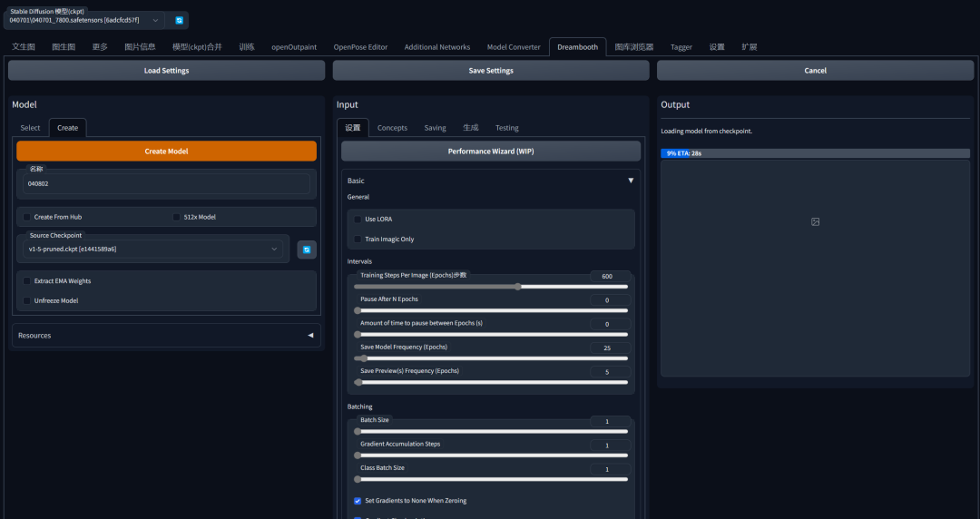Open the OpenPose Editor tab
The width and height of the screenshot is (980, 519).
click(360, 47)
